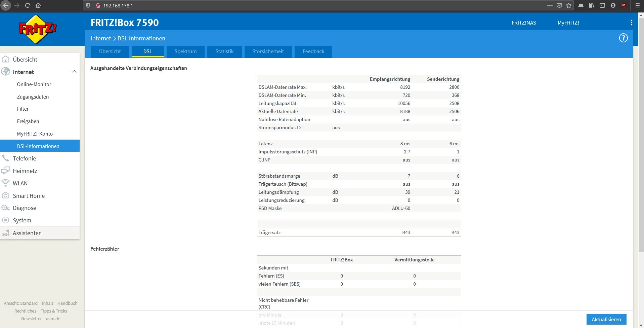The width and height of the screenshot is (644, 328).
Task: Collapse the Internet menu chevron
Action: pyautogui.click(x=74, y=72)
